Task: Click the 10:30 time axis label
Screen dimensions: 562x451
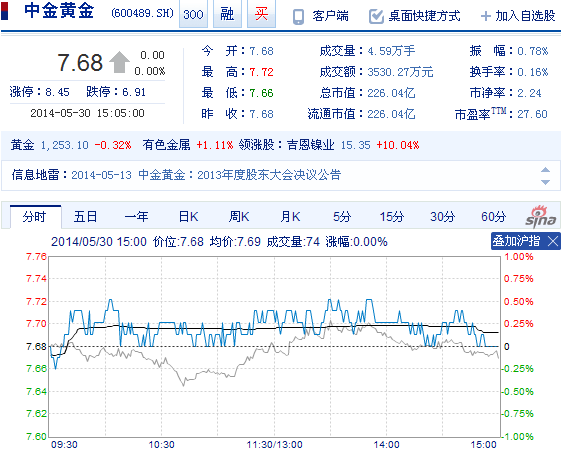Action: 161,445
